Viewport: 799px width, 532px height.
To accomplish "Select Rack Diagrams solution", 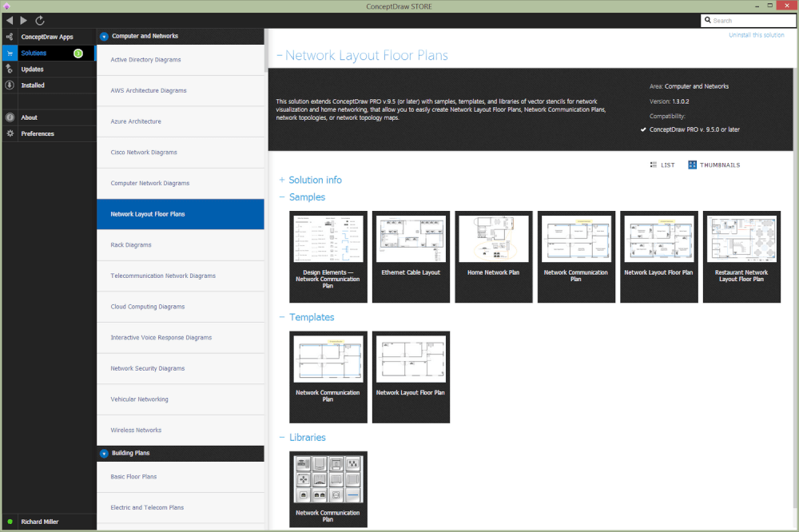I will [x=181, y=245].
